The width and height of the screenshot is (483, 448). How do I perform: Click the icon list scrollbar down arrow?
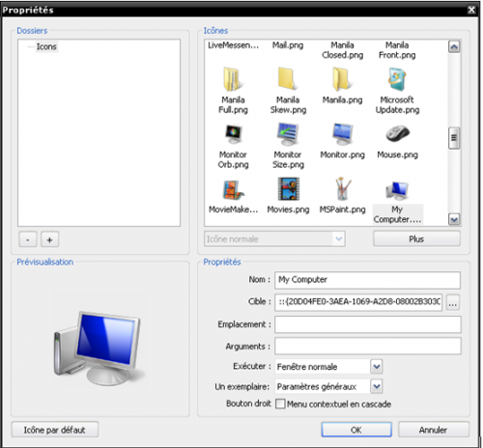[454, 220]
